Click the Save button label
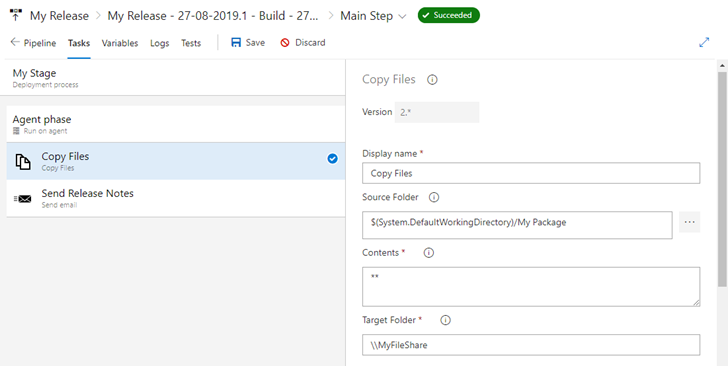Viewport: 728px width, 366px height. [255, 43]
